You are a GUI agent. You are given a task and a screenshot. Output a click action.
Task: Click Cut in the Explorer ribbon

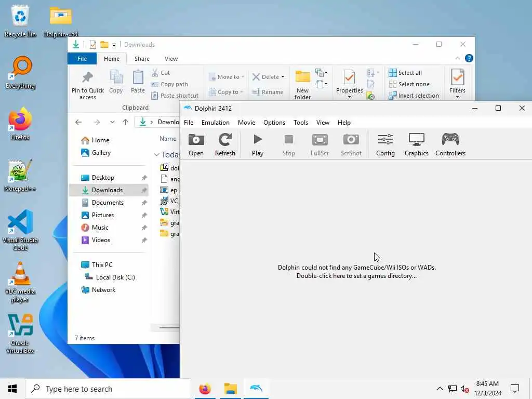[x=161, y=73]
